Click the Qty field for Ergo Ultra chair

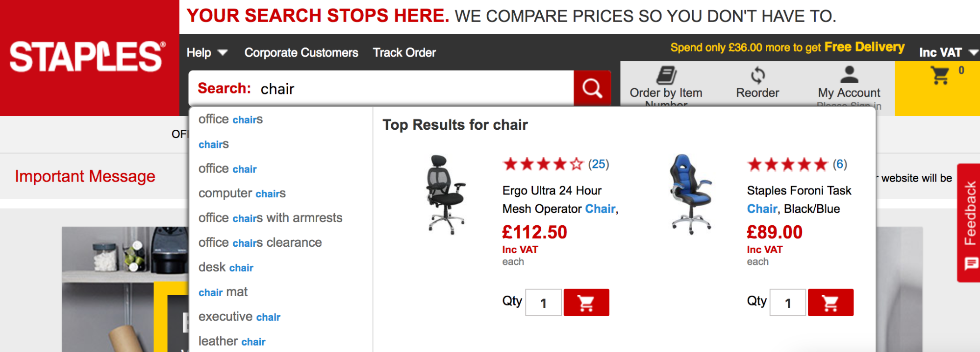(x=543, y=303)
